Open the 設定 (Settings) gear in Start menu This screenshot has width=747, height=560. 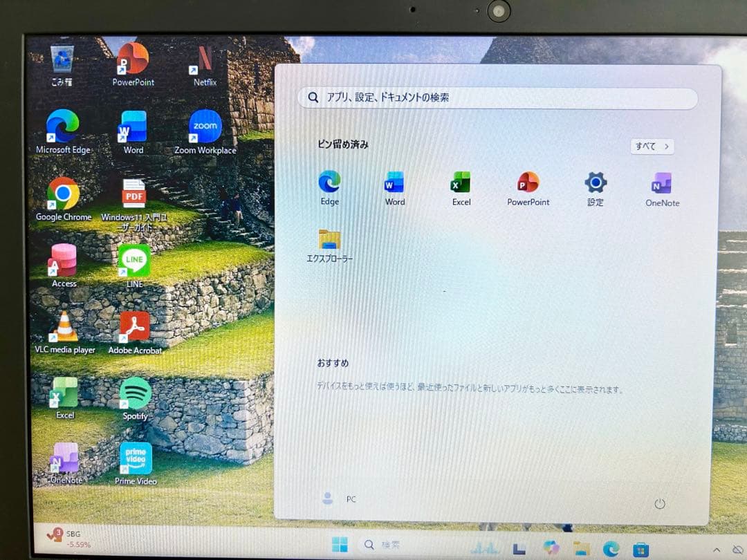(595, 183)
